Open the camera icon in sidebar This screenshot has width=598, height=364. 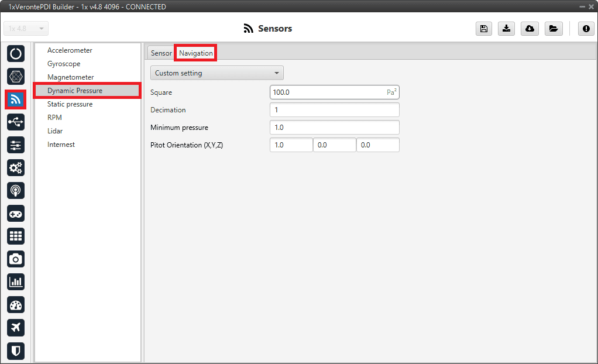[x=16, y=259]
